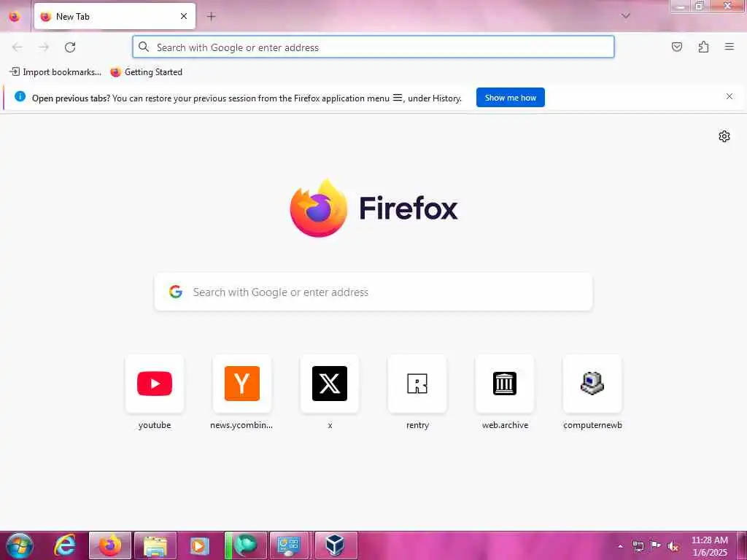Dismiss the previous tabs notification bar
This screenshot has width=747, height=560.
pyautogui.click(x=729, y=97)
